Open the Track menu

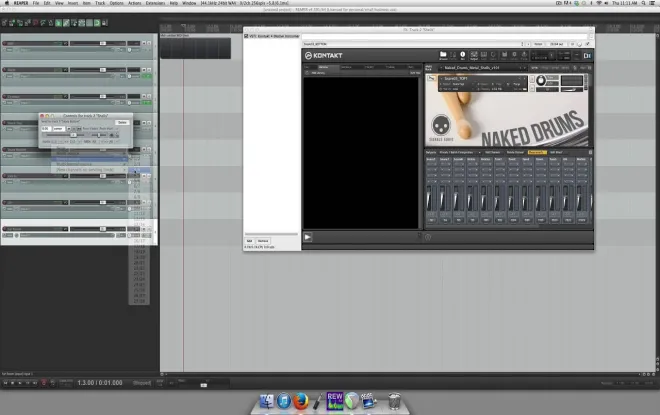click(x=100, y=3)
